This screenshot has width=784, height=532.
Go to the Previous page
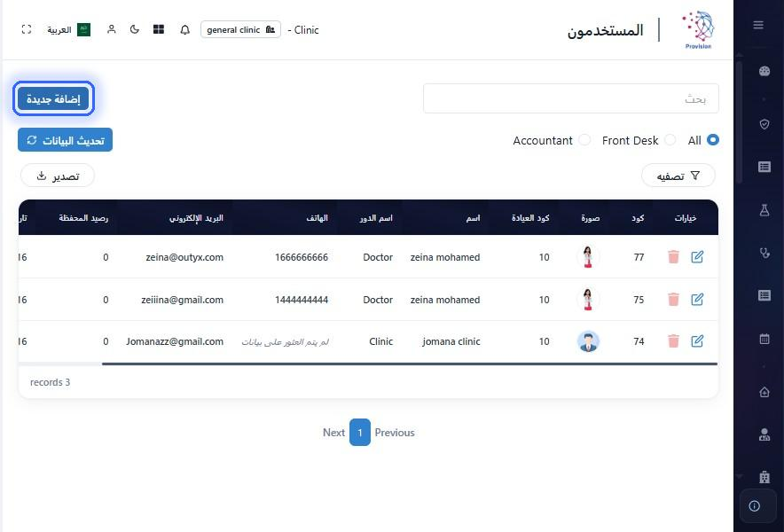point(395,433)
